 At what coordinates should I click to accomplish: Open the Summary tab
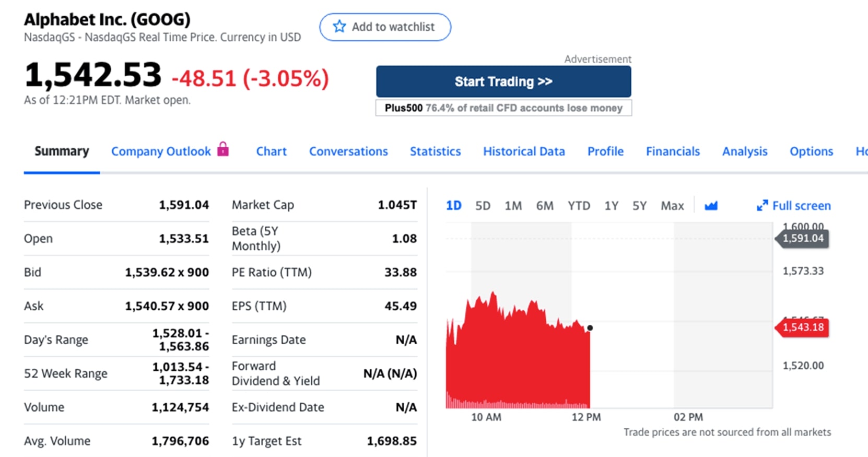(62, 151)
